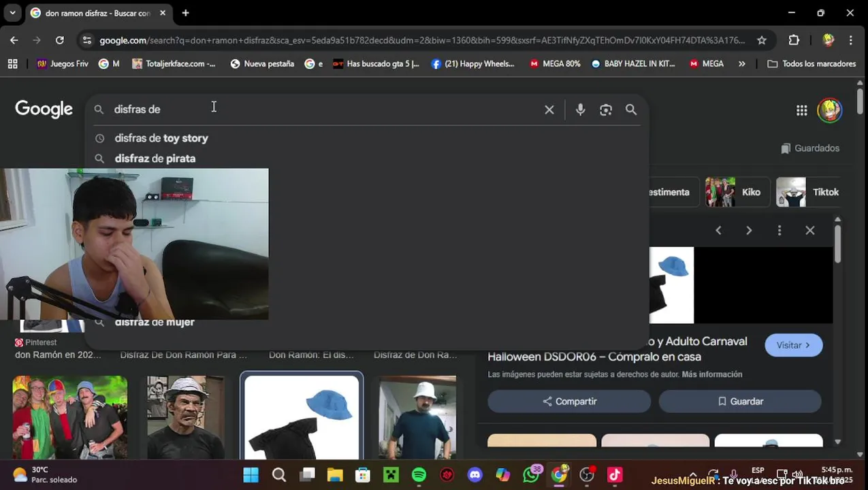The image size is (868, 490).
Task: Open the weather widget showing 30°C
Action: pos(45,474)
